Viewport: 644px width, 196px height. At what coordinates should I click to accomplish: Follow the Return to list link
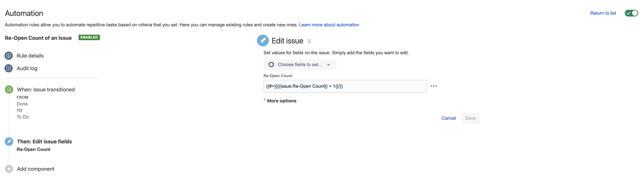tap(603, 13)
